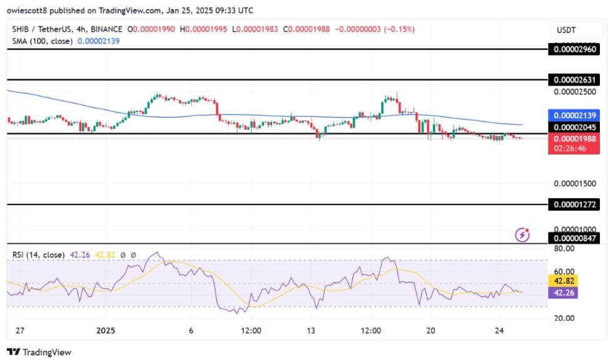The height and width of the screenshot is (364, 613).
Task: Click the blue SMA value in legend
Action: click(x=98, y=41)
